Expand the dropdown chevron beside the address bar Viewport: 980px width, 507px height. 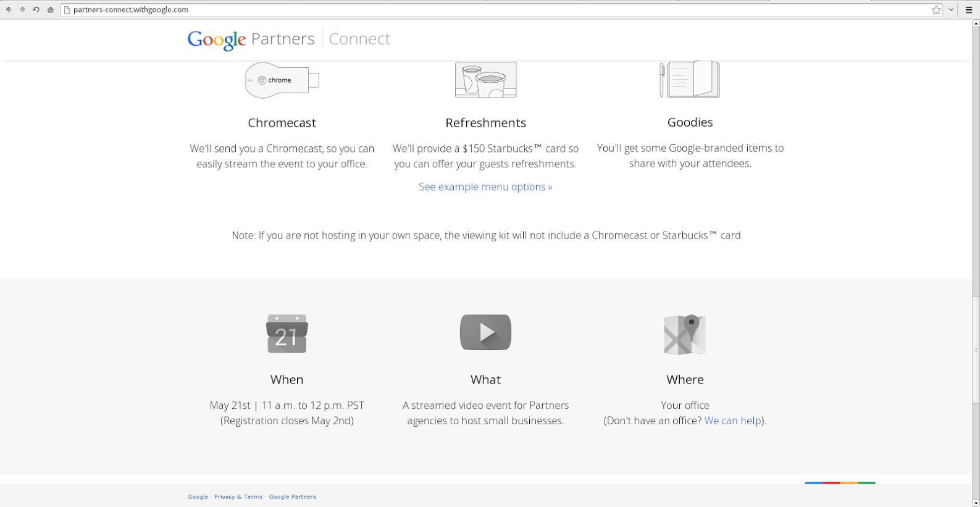[952, 10]
